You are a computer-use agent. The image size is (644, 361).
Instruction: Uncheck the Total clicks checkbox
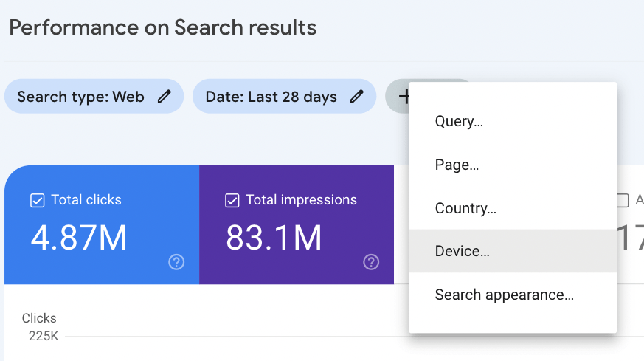37,200
